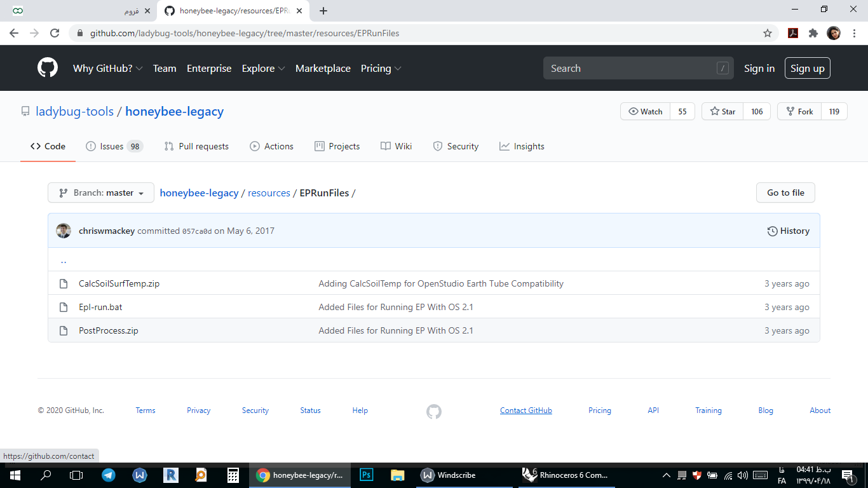This screenshot has height=488, width=868.
Task: Star the honeybee-legacy repository
Action: coord(722,111)
